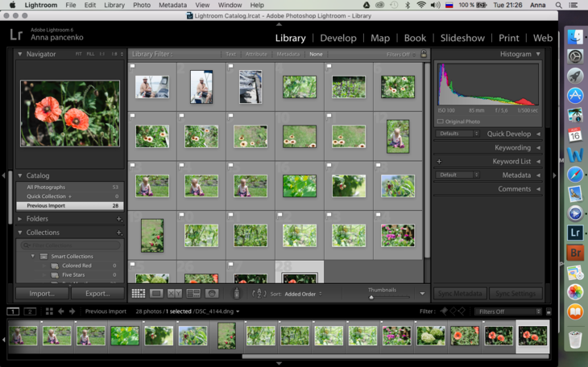Open Sort Added Order dropdown
The height and width of the screenshot is (367, 588).
pyautogui.click(x=303, y=294)
